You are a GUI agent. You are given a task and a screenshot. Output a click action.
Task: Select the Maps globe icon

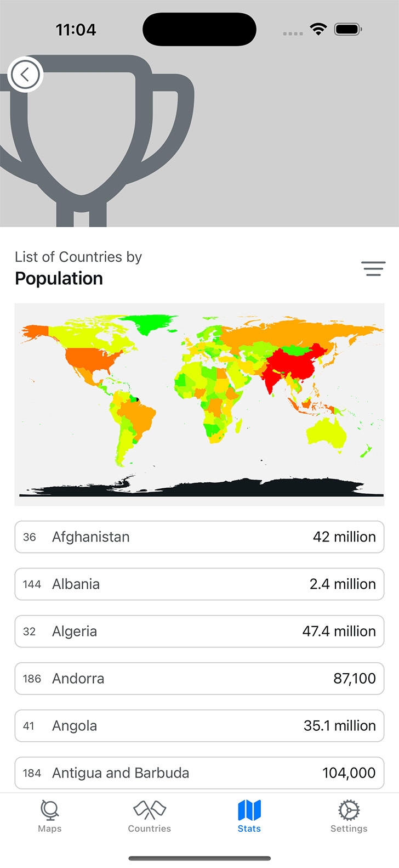pyautogui.click(x=50, y=810)
